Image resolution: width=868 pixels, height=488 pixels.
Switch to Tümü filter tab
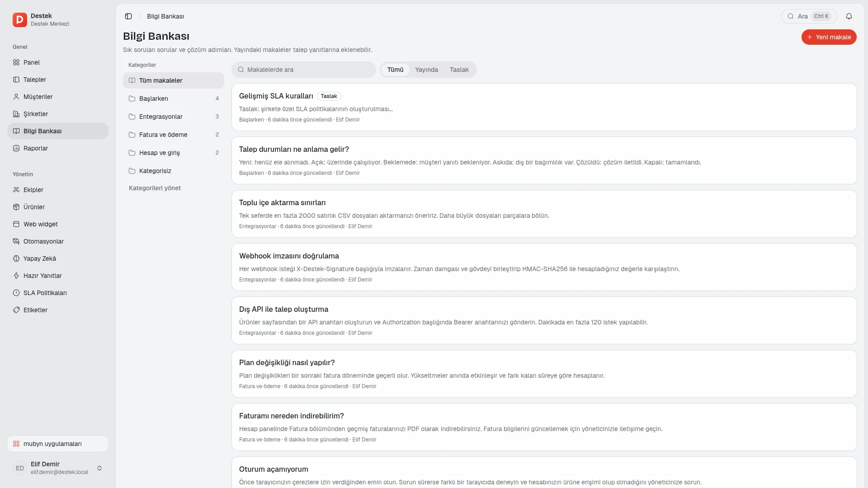point(395,70)
